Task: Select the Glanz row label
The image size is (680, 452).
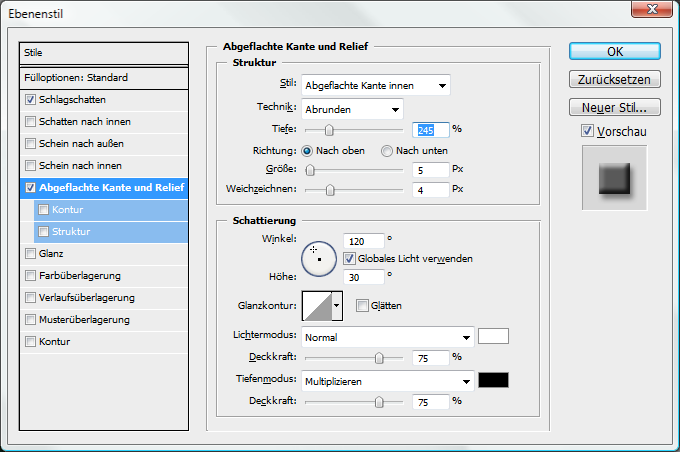Action: pos(51,253)
